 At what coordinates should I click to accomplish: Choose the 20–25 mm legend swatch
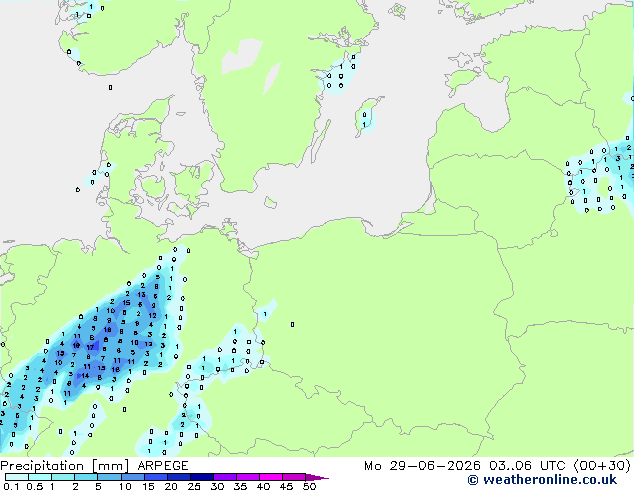(179, 477)
